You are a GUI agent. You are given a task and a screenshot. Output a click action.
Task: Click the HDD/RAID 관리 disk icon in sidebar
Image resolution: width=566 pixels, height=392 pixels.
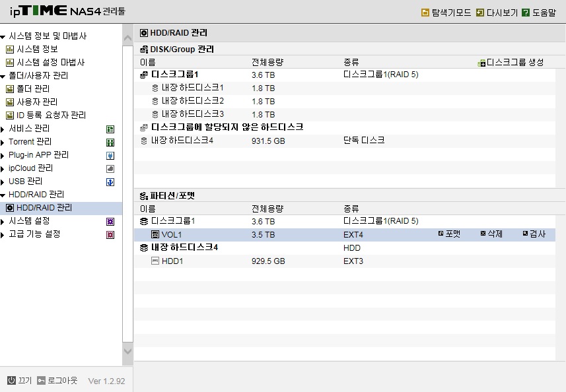(10, 208)
